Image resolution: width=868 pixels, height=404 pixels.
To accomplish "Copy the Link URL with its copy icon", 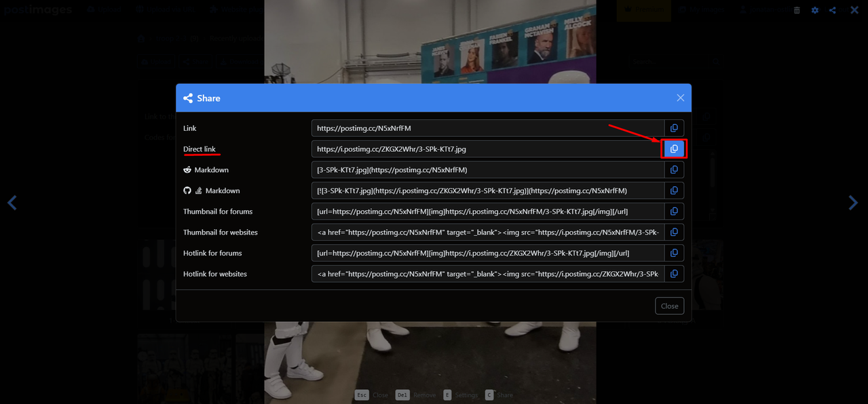I will pyautogui.click(x=674, y=128).
